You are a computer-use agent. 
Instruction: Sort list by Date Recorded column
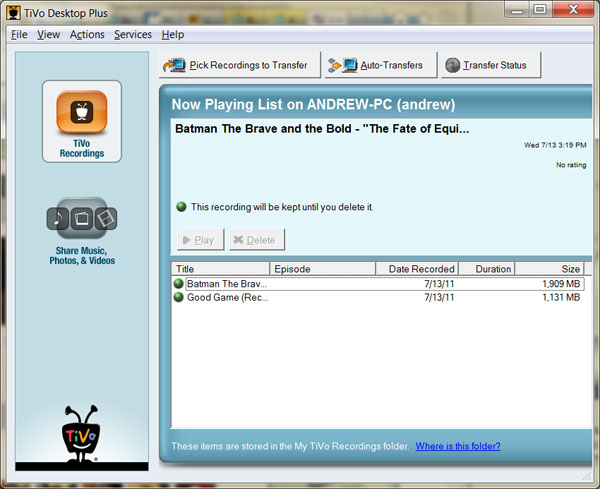(x=417, y=269)
